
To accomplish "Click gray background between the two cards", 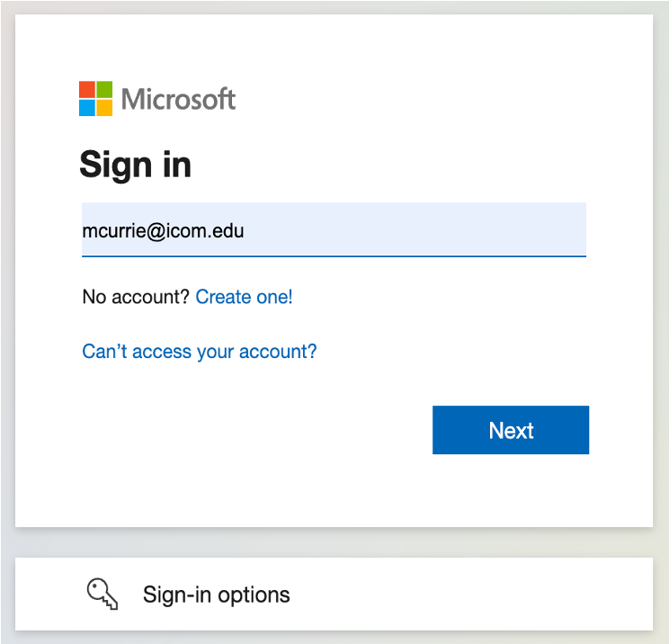I will pyautogui.click(x=334, y=542).
